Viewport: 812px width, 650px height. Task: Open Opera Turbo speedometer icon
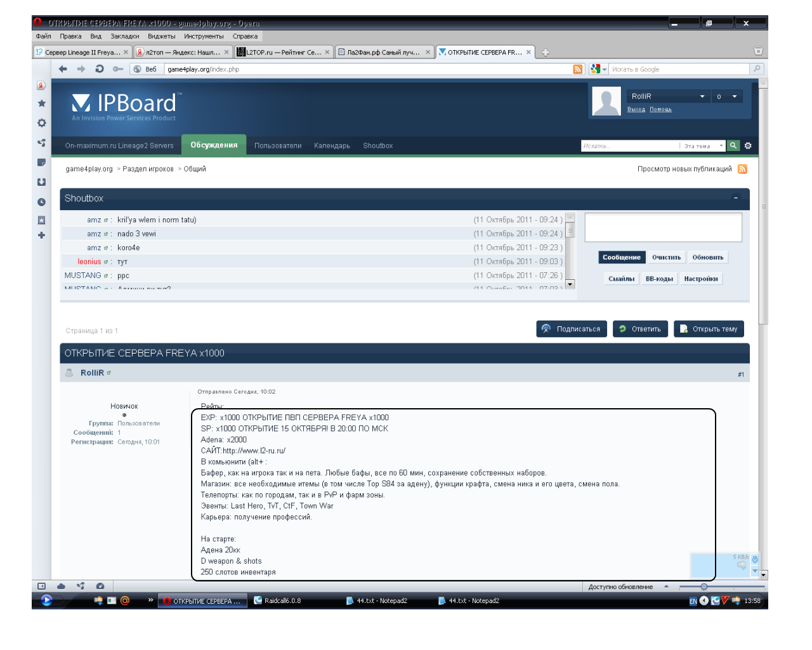(100, 587)
